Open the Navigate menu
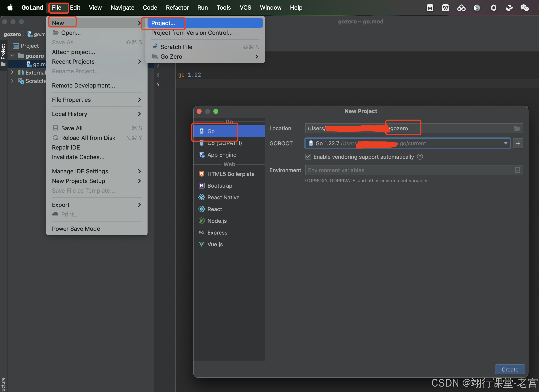The width and height of the screenshot is (539, 392). 122,8
